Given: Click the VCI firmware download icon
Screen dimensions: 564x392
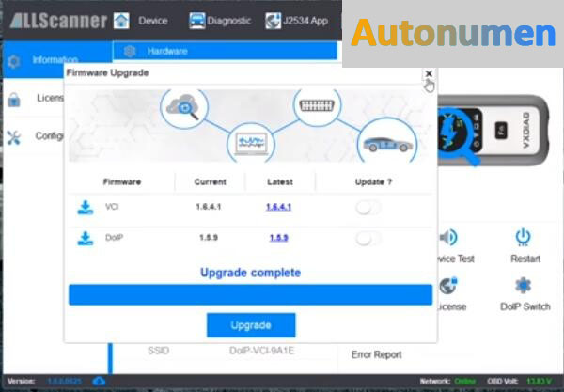Looking at the screenshot, I should point(86,208).
